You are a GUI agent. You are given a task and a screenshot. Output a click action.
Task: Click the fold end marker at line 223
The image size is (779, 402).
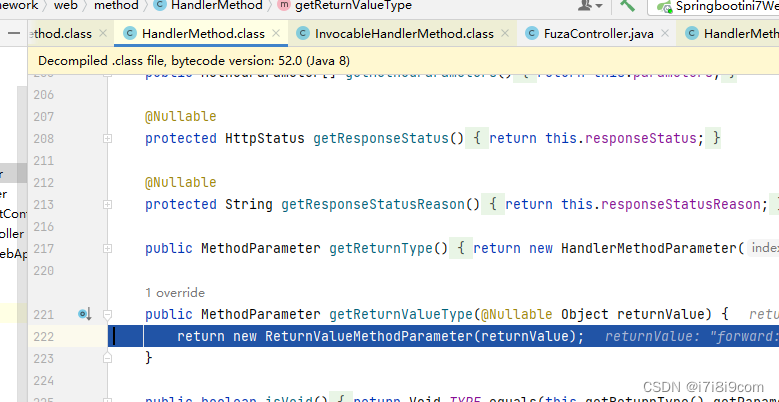(107, 358)
